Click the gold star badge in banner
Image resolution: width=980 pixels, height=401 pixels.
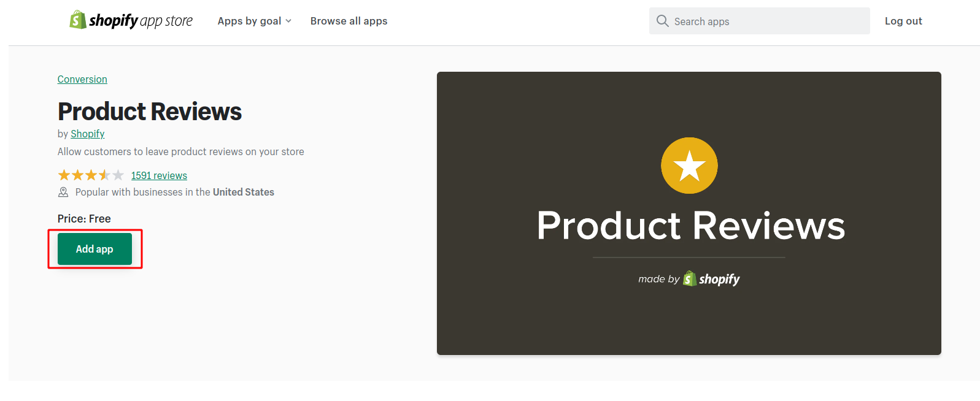(x=689, y=166)
